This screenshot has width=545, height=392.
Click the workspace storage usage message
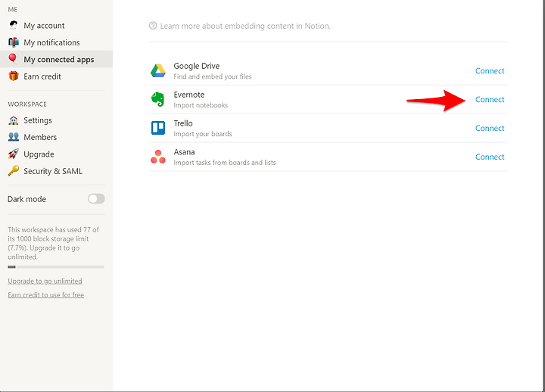54,243
